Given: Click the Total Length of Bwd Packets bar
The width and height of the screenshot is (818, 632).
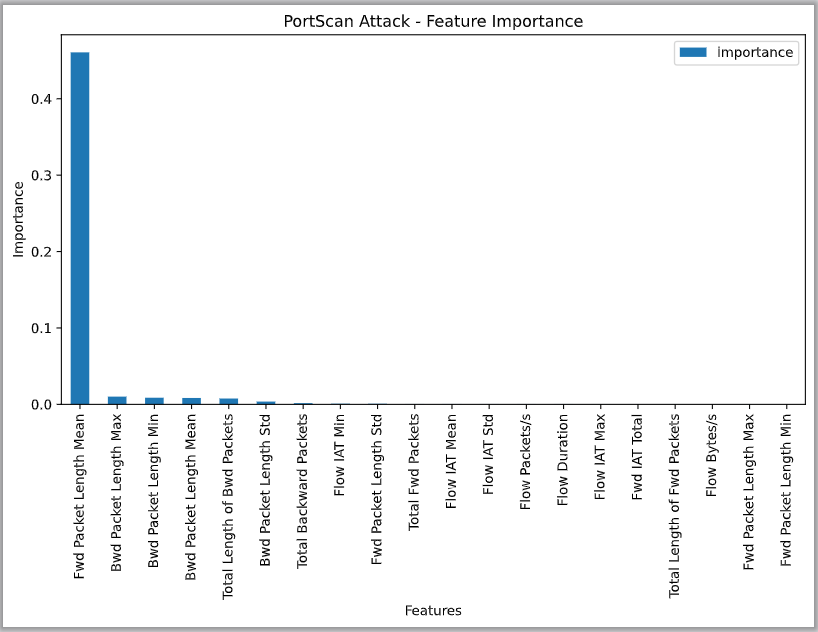Looking at the screenshot, I should coord(228,401).
